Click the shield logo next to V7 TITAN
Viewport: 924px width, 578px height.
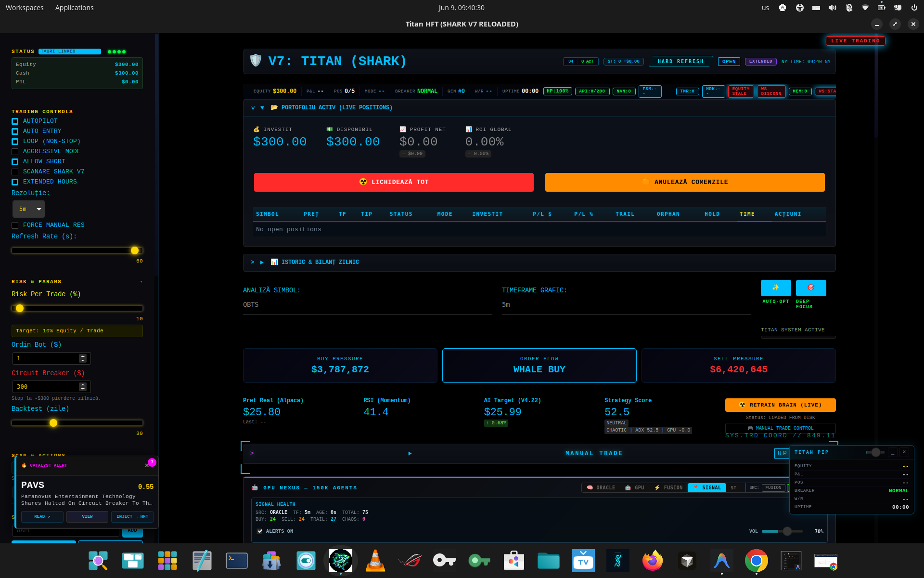pos(256,61)
